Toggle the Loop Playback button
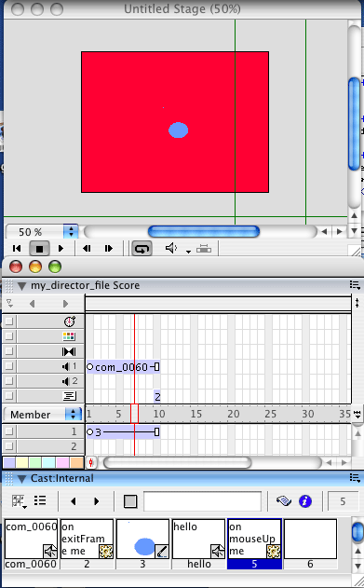Image resolution: width=364 pixels, height=588 pixels. click(142, 248)
